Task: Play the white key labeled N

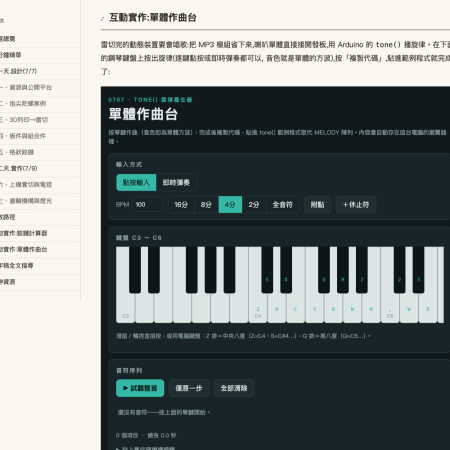Action: click(x=352, y=308)
